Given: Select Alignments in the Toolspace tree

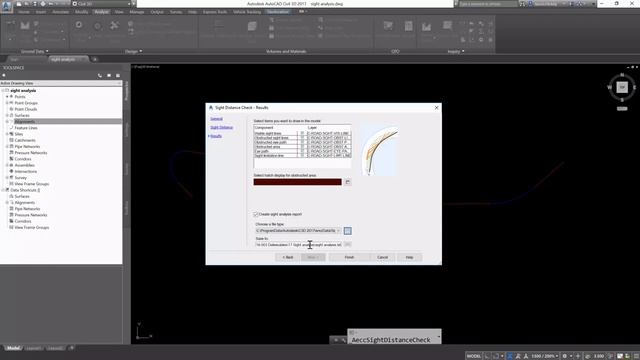Looking at the screenshot, I should 24,122.
